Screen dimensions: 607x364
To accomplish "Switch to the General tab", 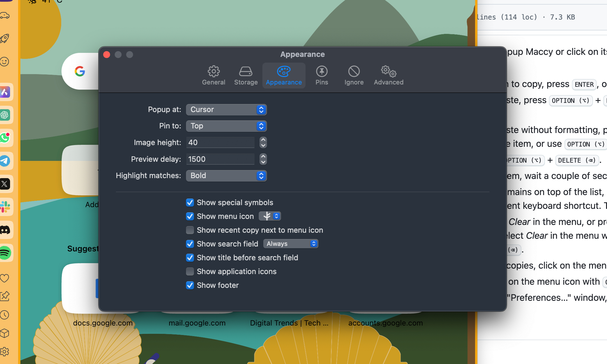I will [x=213, y=75].
